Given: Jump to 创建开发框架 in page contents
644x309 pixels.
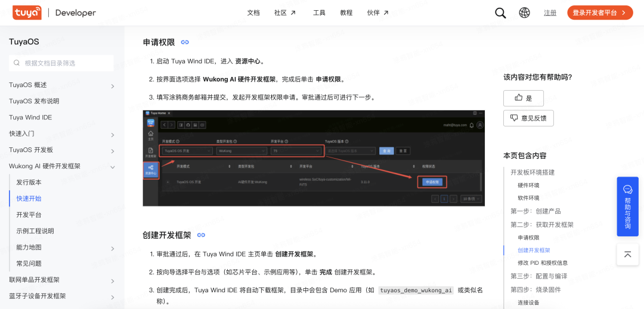Looking at the screenshot, I should click(x=534, y=250).
